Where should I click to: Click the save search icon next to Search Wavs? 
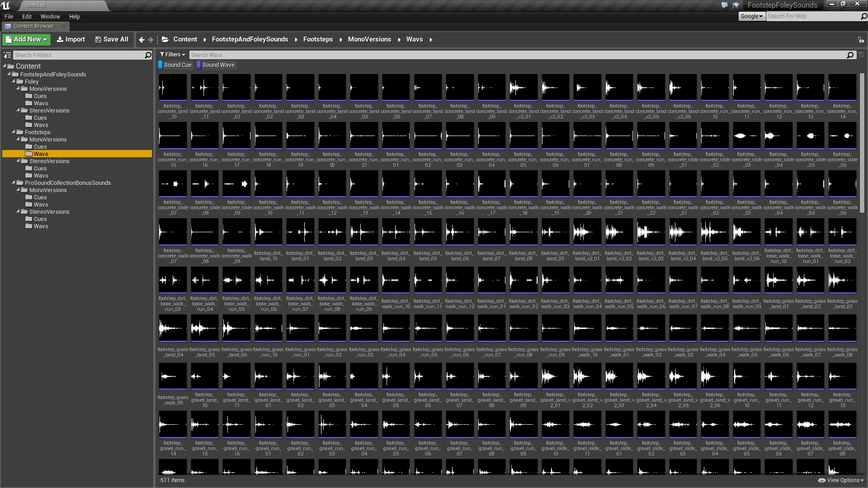[x=860, y=55]
